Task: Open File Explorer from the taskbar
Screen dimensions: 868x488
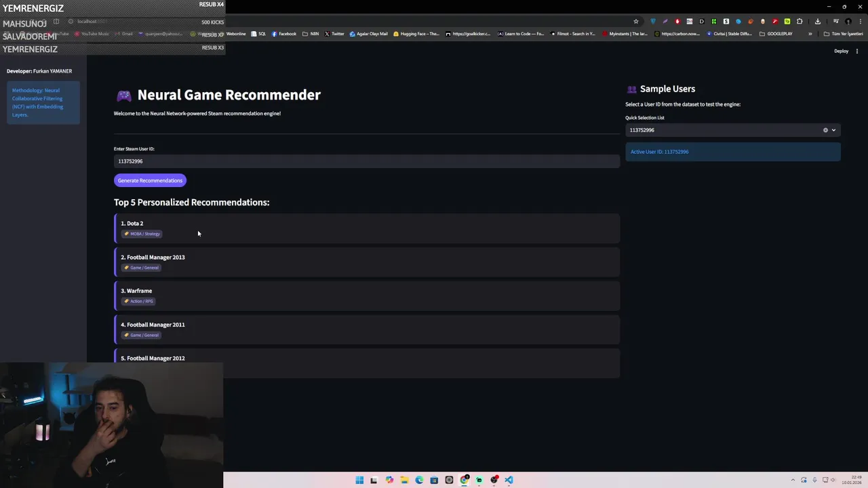Action: coord(404,480)
